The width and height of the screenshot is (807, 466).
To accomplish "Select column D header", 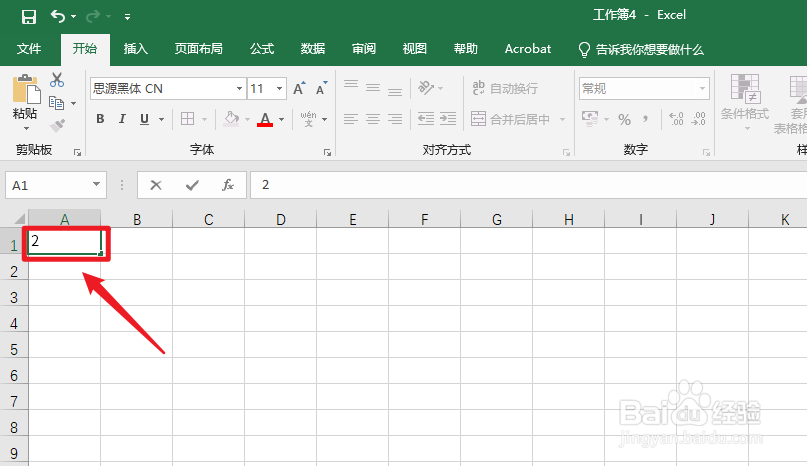I will coord(280,219).
